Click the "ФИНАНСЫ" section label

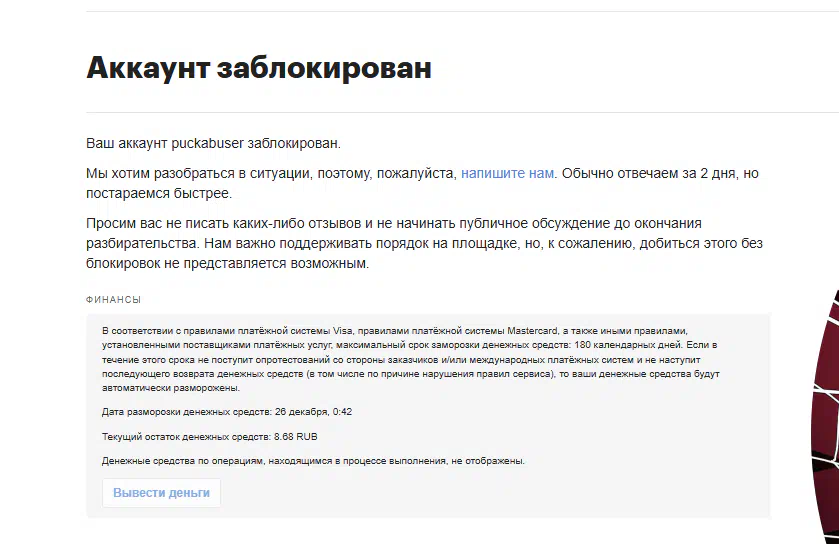[113, 299]
